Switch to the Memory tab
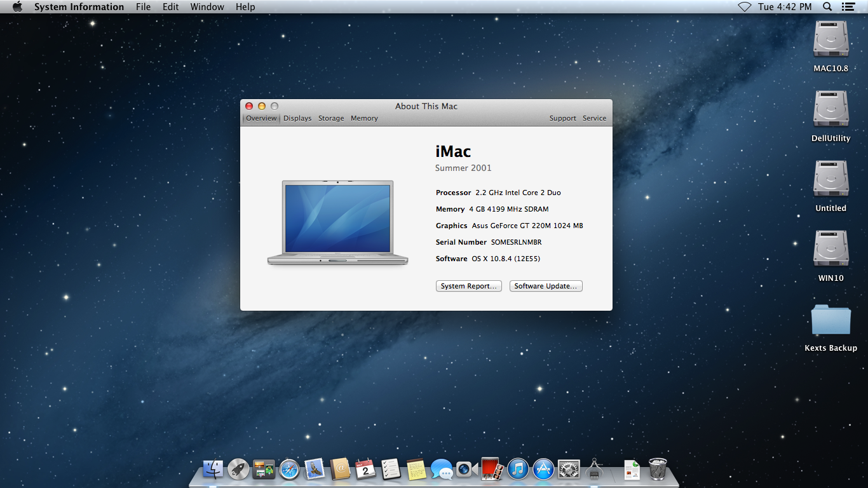This screenshot has height=488, width=868. 364,118
